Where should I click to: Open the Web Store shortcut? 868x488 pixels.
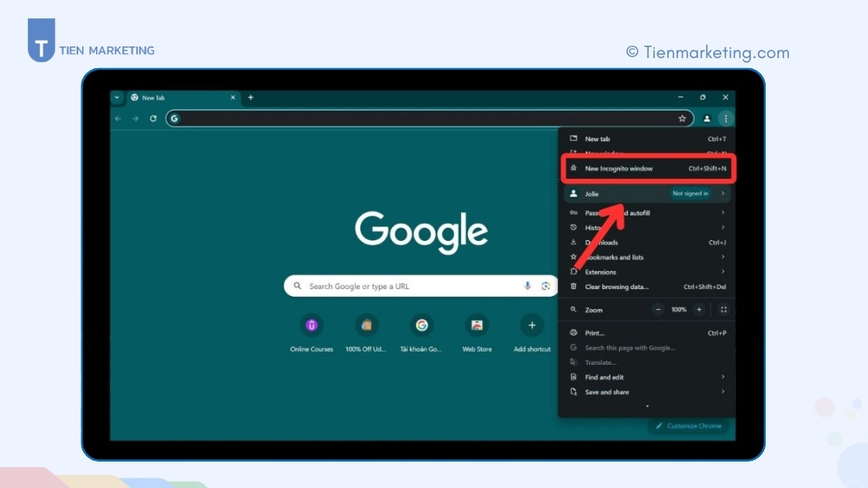[x=477, y=325]
